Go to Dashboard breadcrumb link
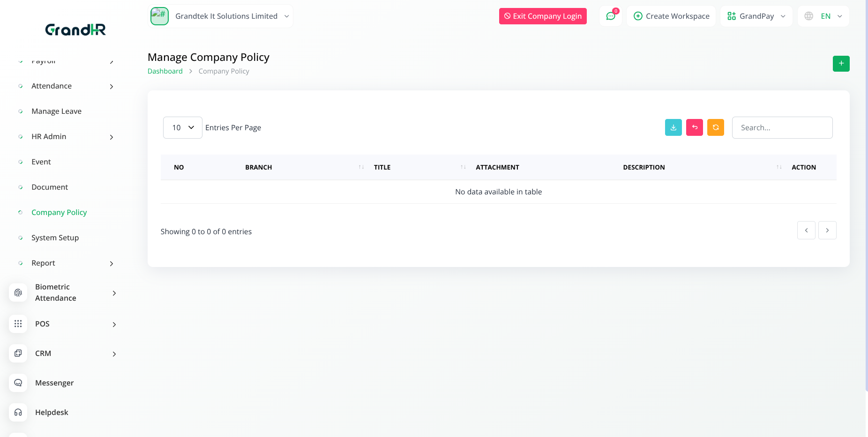The width and height of the screenshot is (868, 437). point(165,71)
